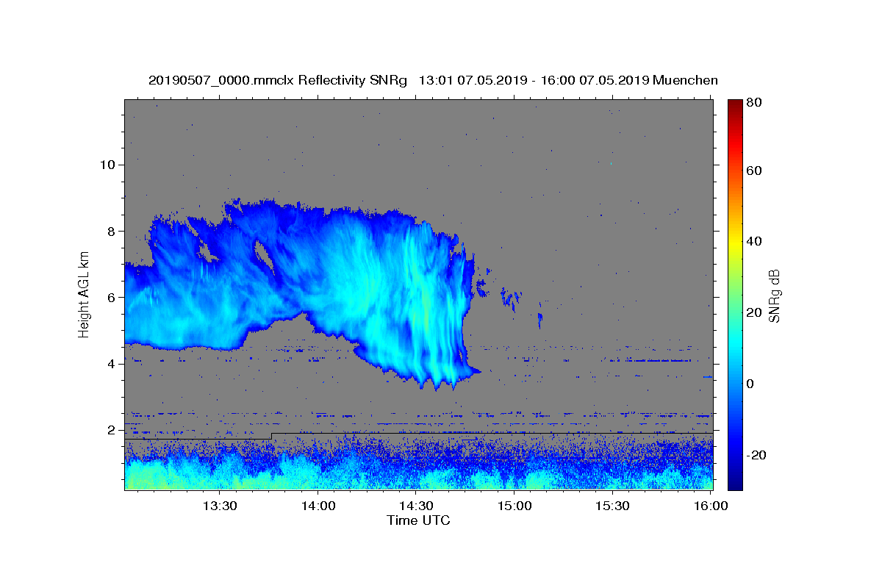Click the height tick label 8

tap(112, 231)
